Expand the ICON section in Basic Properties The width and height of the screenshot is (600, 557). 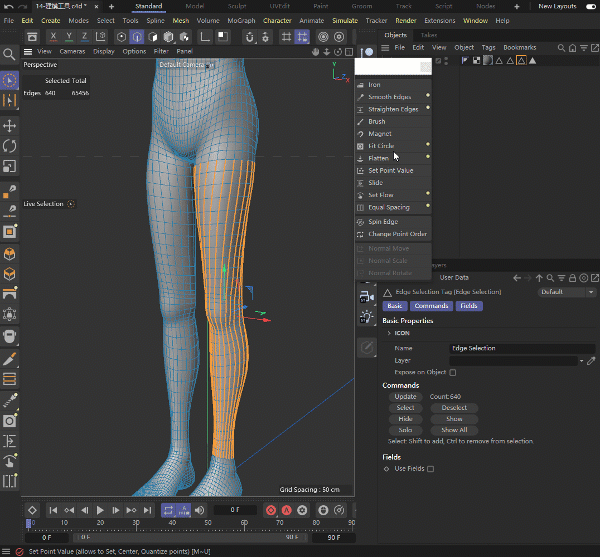388,333
